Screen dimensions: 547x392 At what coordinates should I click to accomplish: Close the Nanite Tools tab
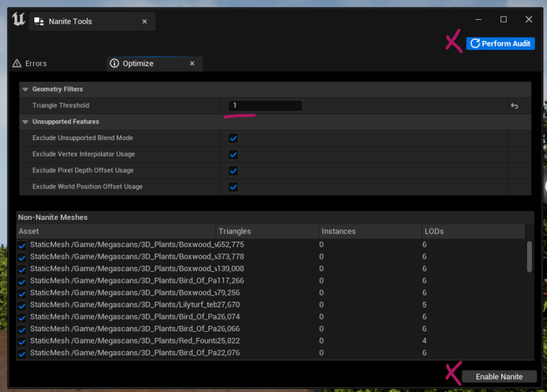pyautogui.click(x=144, y=22)
